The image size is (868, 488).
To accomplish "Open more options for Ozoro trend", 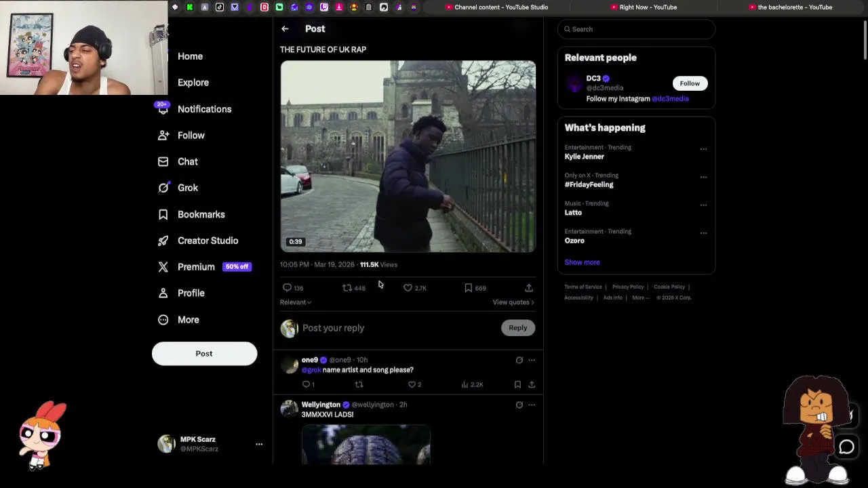I will click(x=703, y=233).
